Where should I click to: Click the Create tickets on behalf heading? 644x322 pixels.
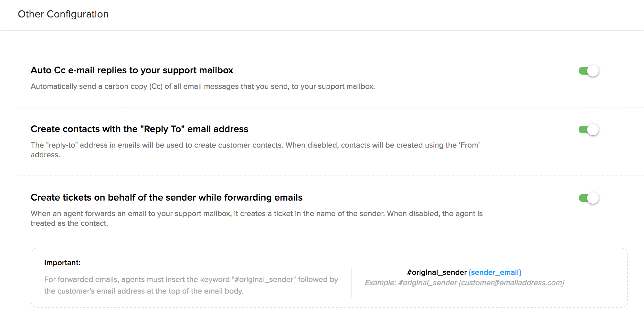pyautogui.click(x=166, y=198)
